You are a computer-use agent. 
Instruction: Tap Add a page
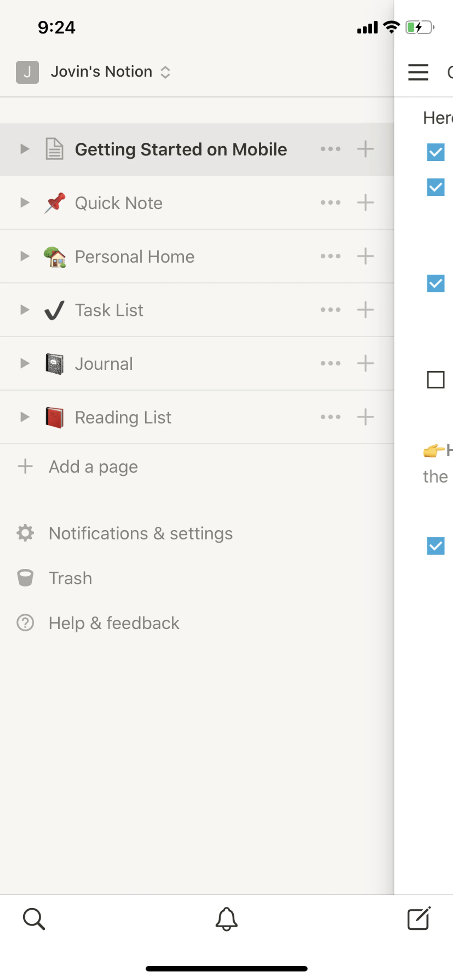coord(93,467)
